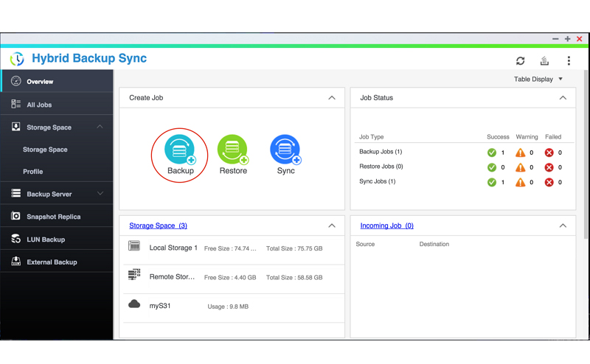Click Sync Jobs red failed icon
The height and width of the screenshot is (364, 590).
click(x=549, y=183)
